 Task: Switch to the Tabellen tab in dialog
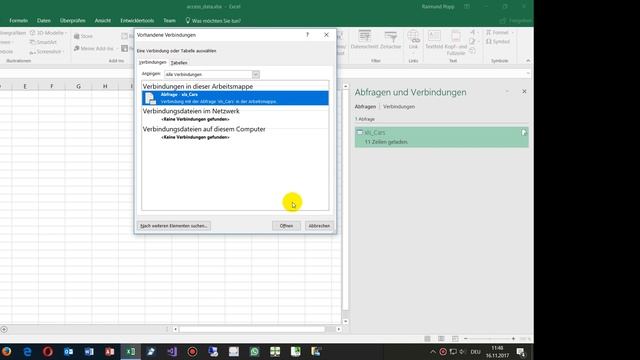tap(179, 62)
